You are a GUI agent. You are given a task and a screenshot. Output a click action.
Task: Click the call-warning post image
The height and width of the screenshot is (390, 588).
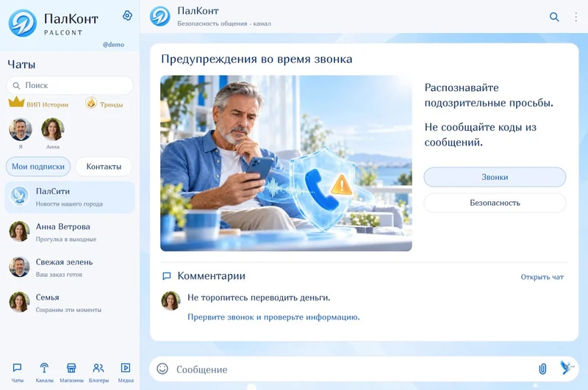point(286,163)
